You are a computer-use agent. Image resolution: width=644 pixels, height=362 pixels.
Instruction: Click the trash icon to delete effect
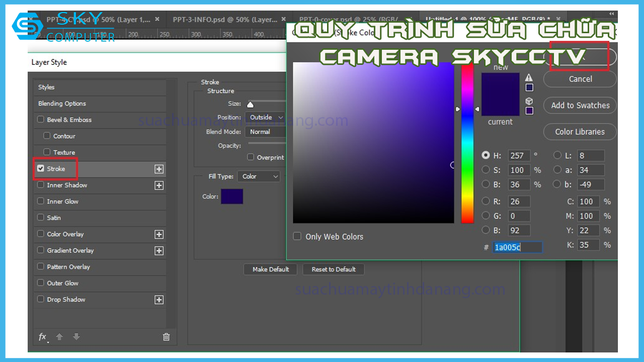[166, 337]
